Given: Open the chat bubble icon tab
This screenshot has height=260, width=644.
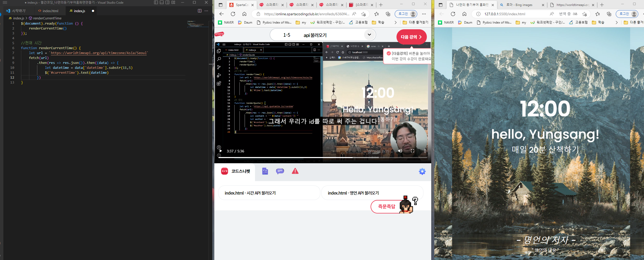Looking at the screenshot, I should pyautogui.click(x=280, y=171).
